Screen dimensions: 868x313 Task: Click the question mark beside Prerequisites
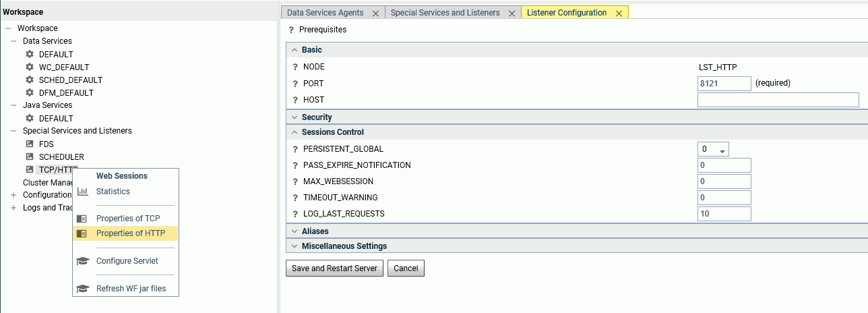tap(291, 30)
